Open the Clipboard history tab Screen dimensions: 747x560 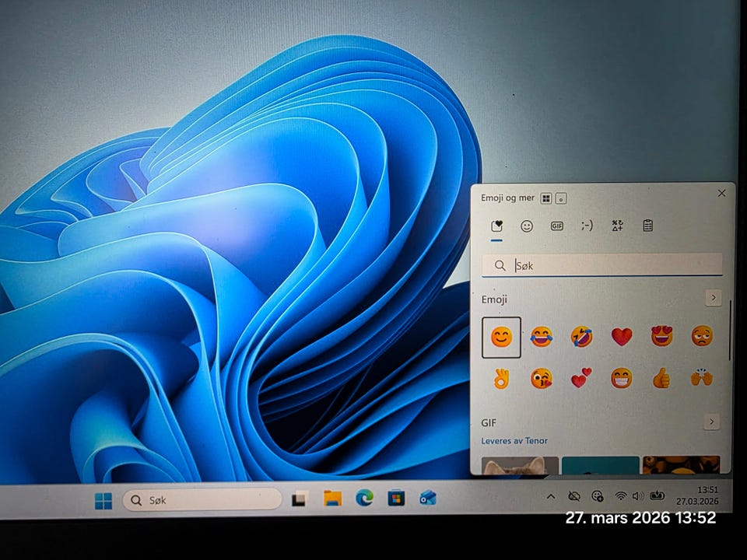(x=647, y=226)
